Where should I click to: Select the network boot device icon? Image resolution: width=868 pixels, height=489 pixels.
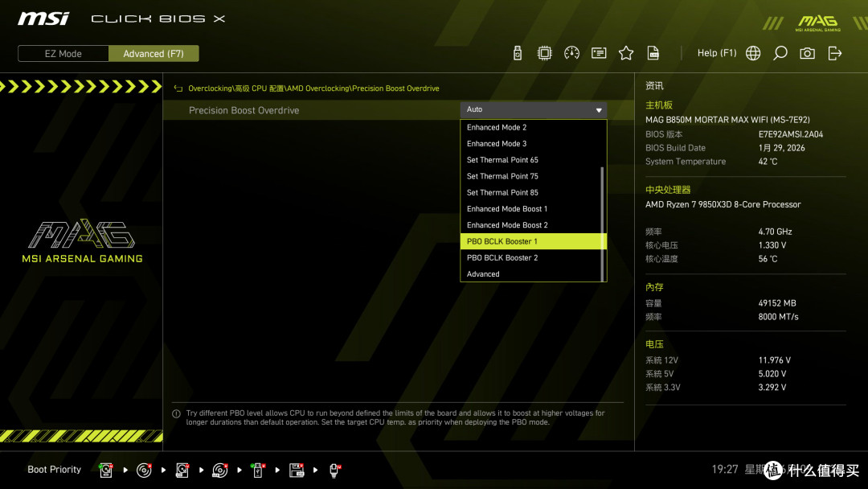coord(334,471)
